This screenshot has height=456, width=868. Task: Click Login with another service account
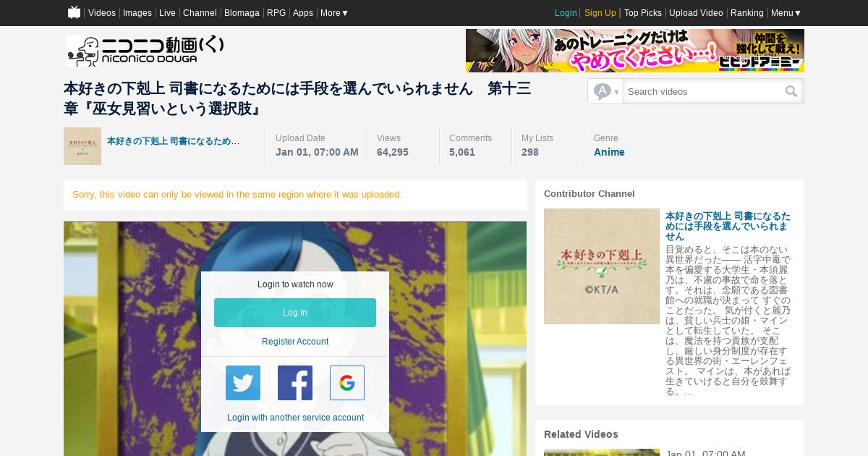[x=295, y=418]
